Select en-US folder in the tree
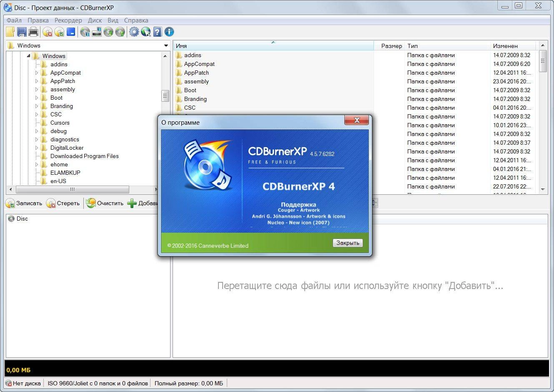Image resolution: width=554 pixels, height=392 pixels. (x=58, y=181)
